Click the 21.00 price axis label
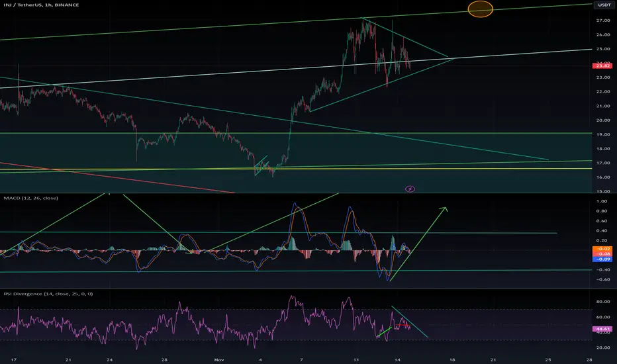The height and width of the screenshot is (364, 617). coord(603,106)
